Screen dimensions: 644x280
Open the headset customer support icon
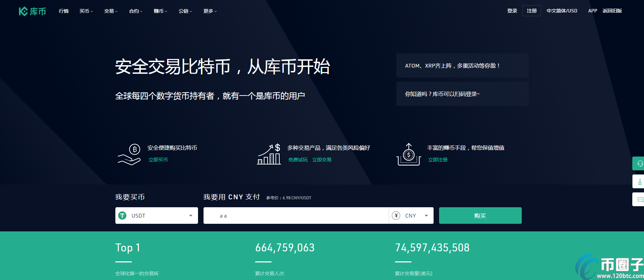point(640,163)
